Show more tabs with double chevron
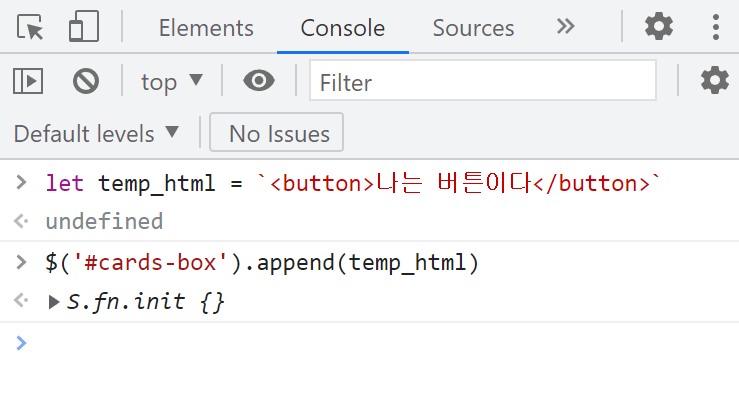The image size is (739, 407). pos(565,26)
